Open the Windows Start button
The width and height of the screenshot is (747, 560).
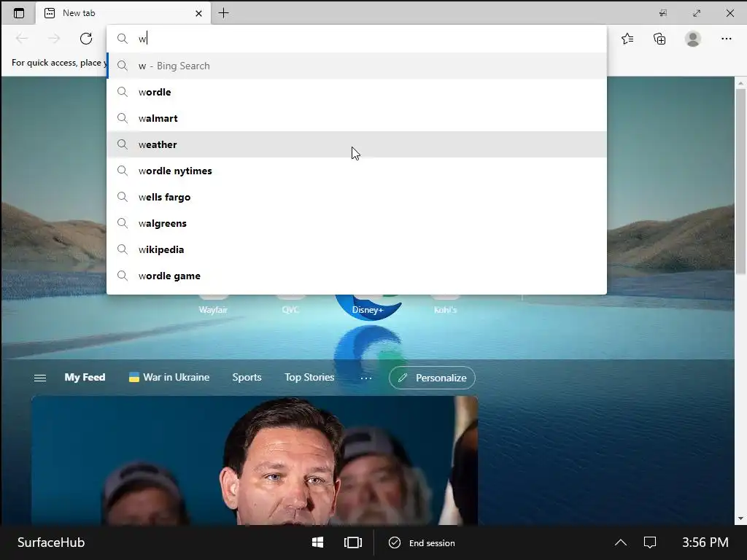coord(317,542)
